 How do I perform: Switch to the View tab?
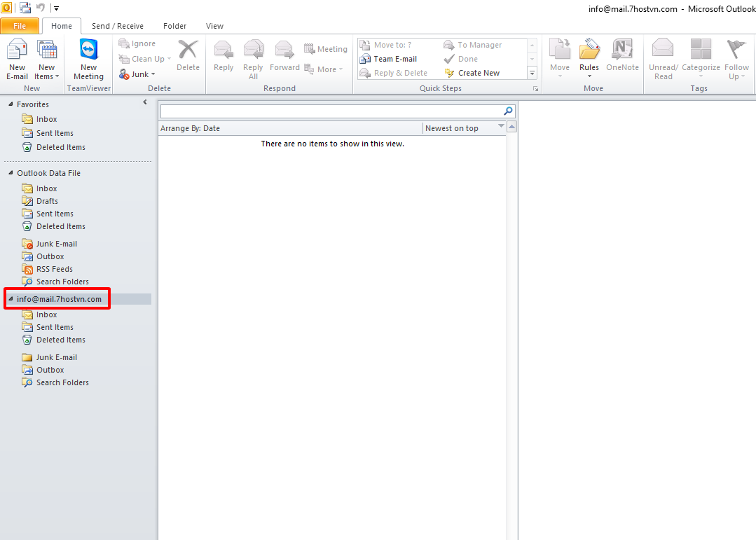214,26
